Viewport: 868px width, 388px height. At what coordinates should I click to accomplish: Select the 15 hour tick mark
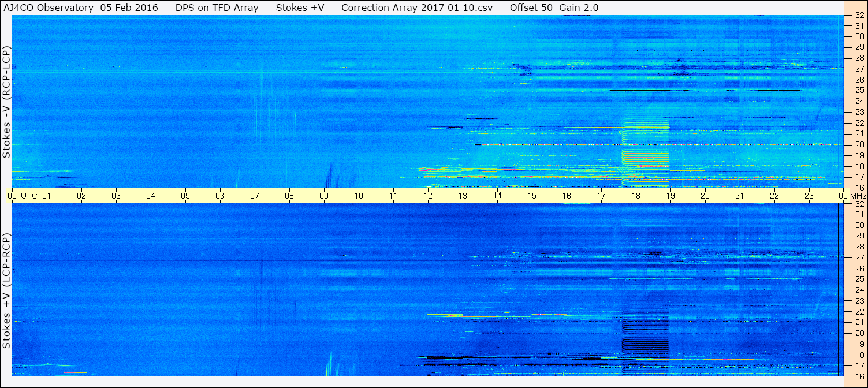(x=532, y=196)
